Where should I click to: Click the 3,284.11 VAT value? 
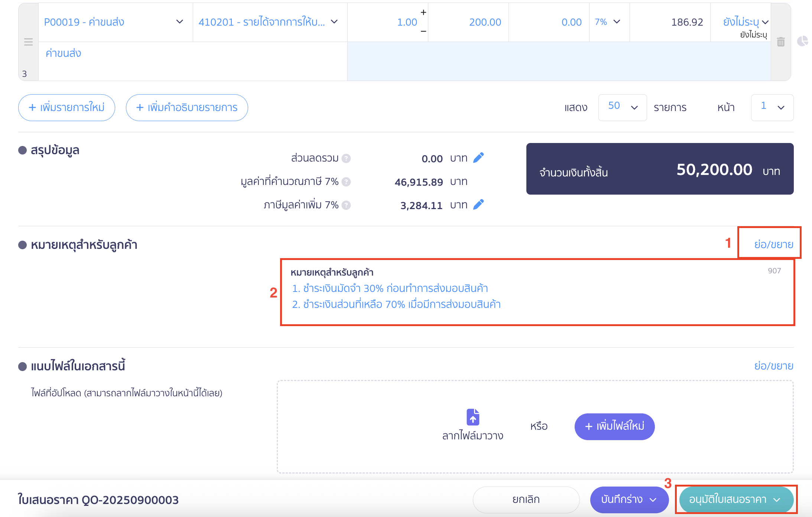(x=421, y=205)
